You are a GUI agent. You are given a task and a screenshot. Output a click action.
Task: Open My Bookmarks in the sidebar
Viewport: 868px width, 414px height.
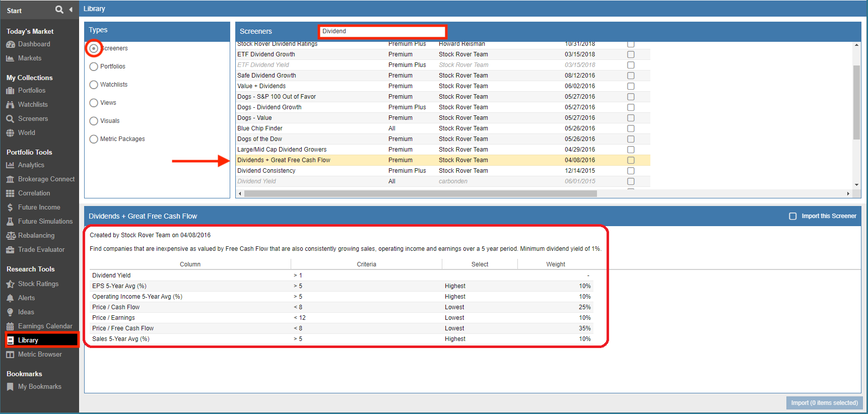point(40,387)
